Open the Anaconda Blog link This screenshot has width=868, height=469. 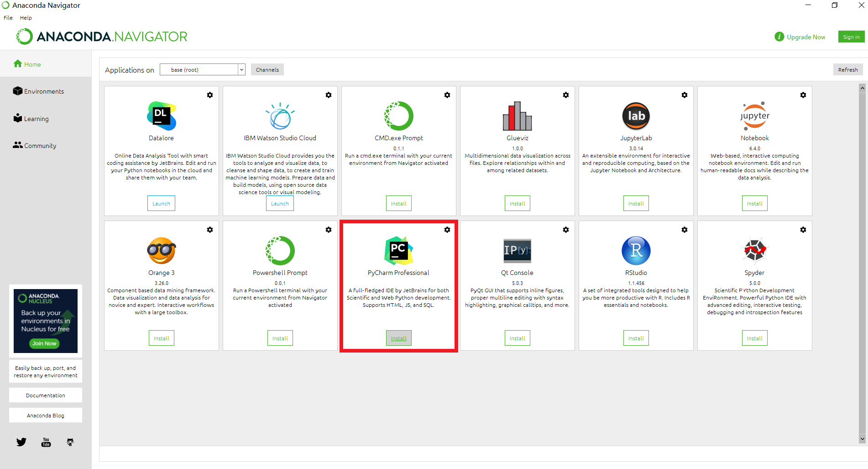pyautogui.click(x=46, y=416)
